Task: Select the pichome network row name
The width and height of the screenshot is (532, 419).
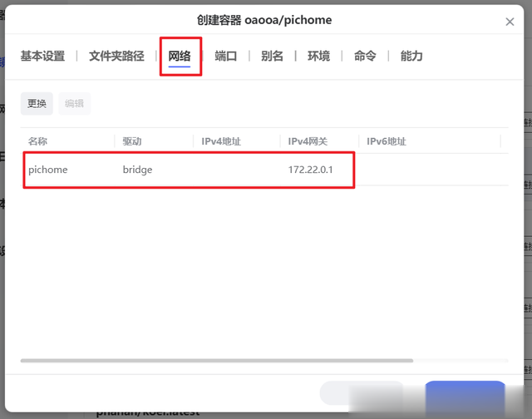Action: (48, 170)
